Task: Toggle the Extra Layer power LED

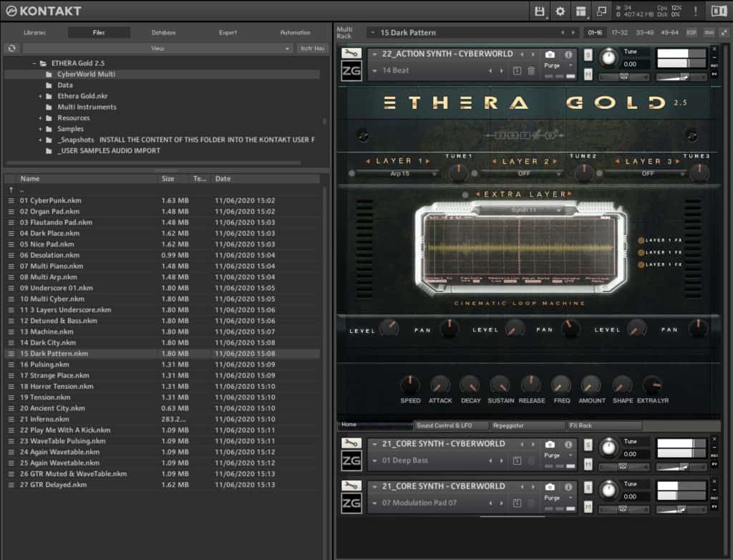Action: (x=465, y=195)
